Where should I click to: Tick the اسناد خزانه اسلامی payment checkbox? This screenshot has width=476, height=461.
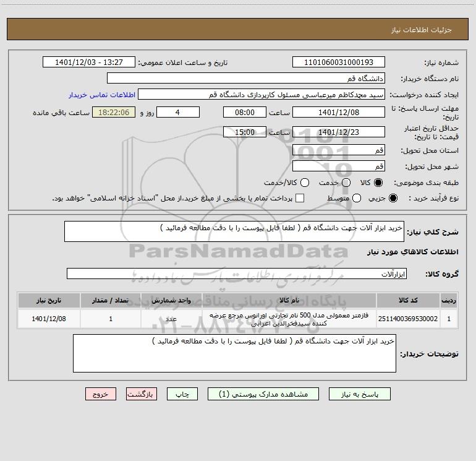point(300,198)
